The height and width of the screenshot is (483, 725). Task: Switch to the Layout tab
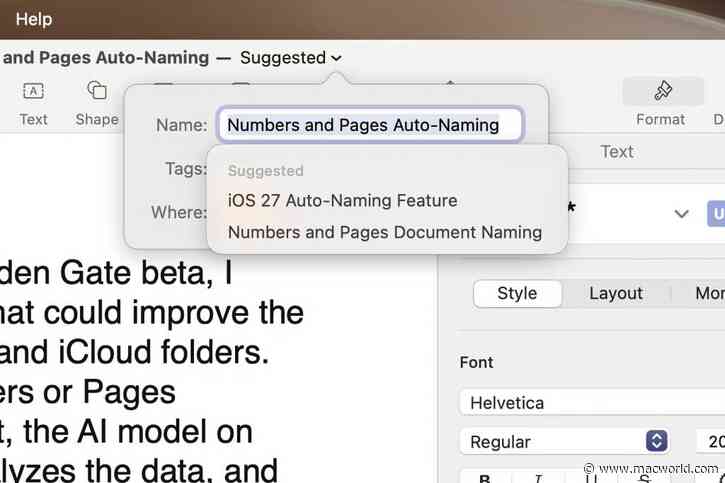615,293
